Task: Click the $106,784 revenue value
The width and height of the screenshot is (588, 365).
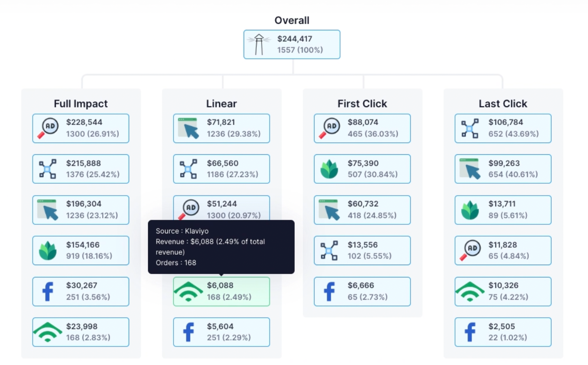Action: point(506,122)
